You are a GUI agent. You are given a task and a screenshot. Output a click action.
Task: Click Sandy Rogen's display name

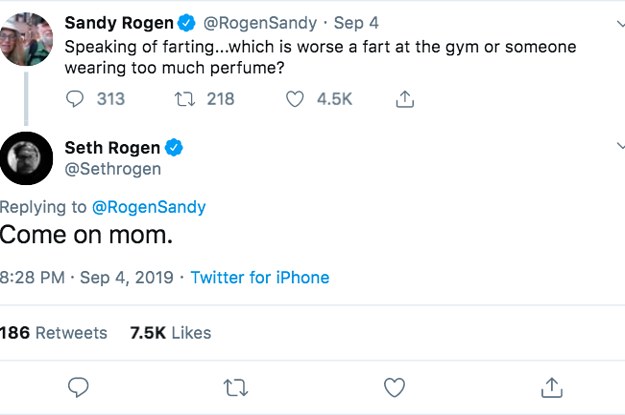click(118, 22)
